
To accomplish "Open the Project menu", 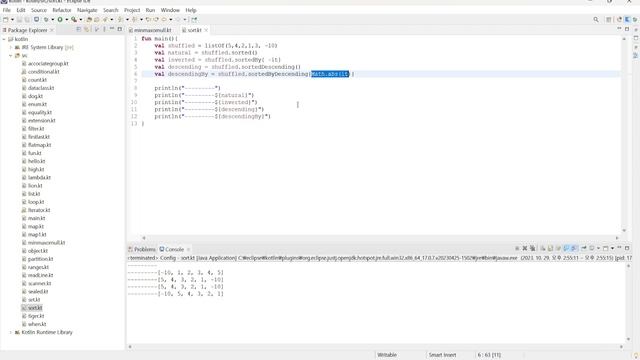I will coord(132,10).
